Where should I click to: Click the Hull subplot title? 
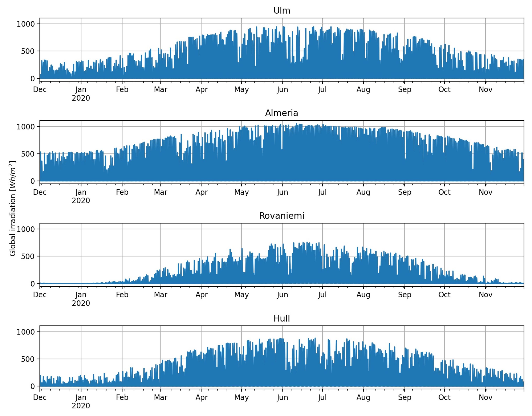(x=282, y=319)
